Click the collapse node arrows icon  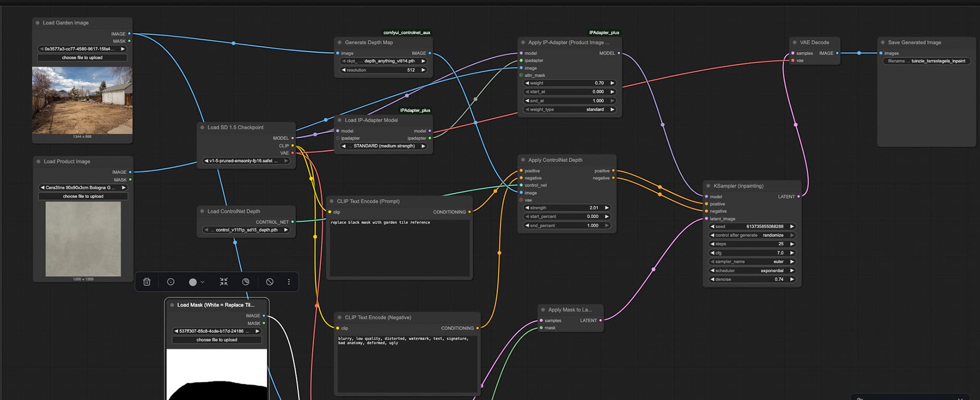click(224, 282)
